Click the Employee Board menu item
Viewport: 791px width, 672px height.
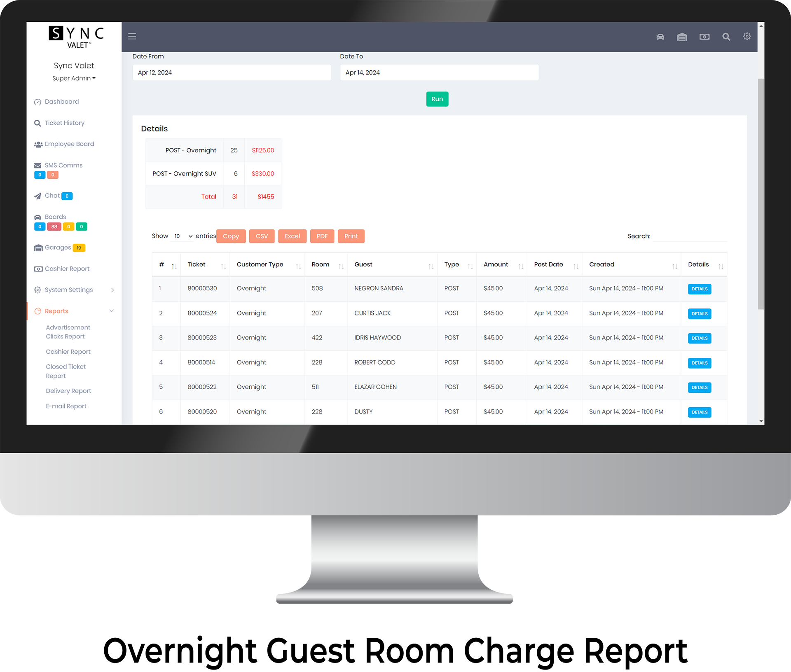(69, 144)
